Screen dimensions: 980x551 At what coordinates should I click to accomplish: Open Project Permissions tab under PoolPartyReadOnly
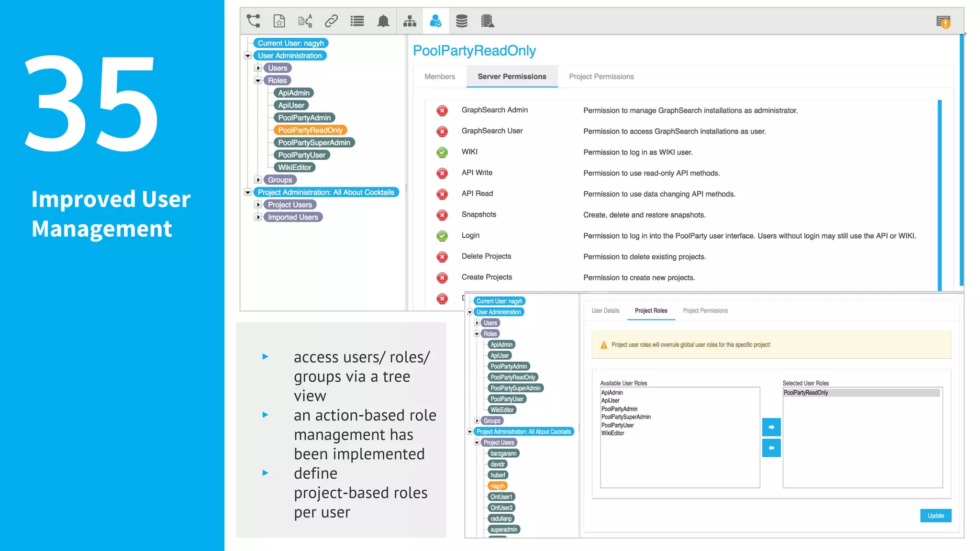point(601,77)
